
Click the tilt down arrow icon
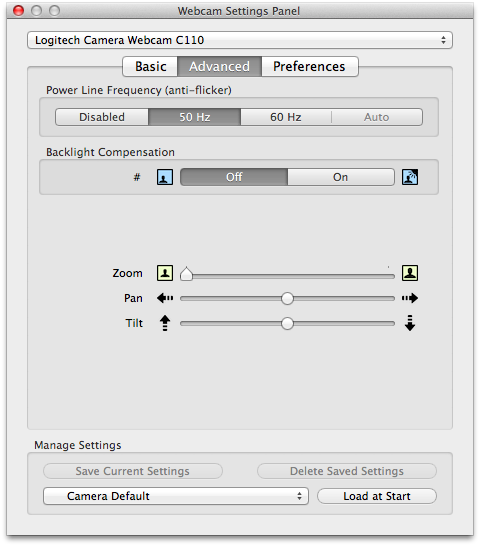click(x=410, y=323)
